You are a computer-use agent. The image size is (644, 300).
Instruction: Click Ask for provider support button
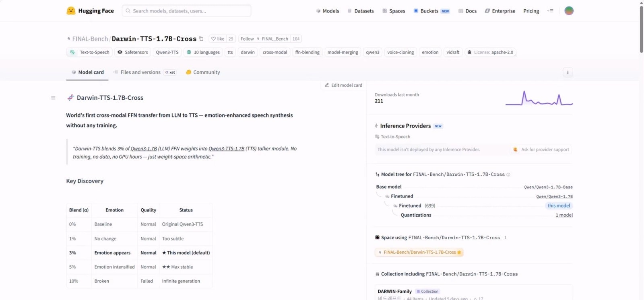tap(541, 150)
